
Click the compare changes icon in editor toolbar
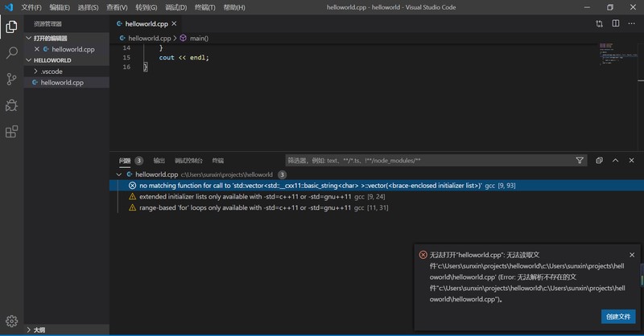(x=599, y=24)
